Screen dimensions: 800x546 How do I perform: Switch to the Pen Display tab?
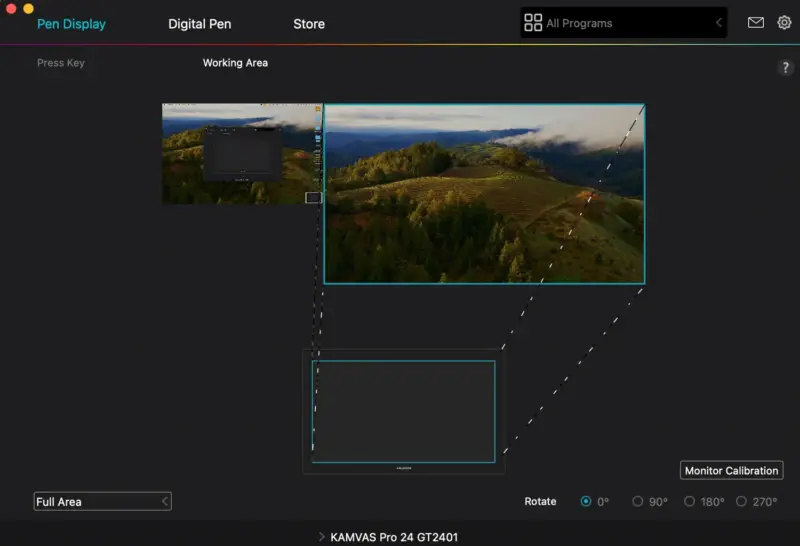(71, 24)
